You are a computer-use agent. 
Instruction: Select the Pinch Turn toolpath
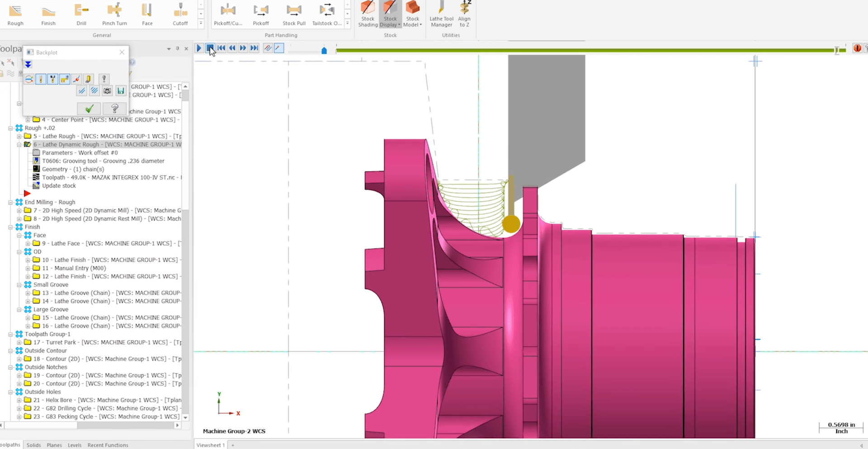(114, 14)
